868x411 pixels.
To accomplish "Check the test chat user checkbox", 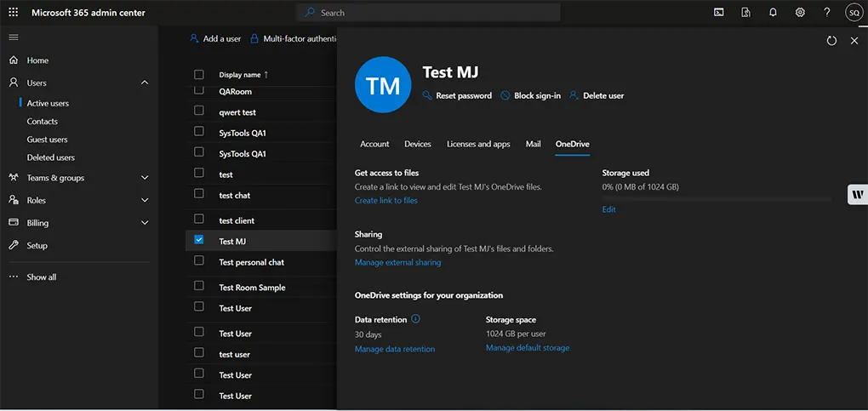I will pyautogui.click(x=199, y=194).
